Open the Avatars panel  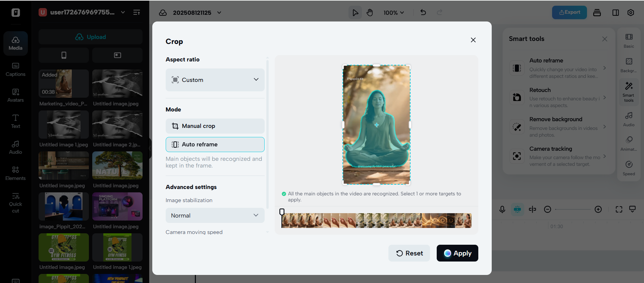coord(15,95)
